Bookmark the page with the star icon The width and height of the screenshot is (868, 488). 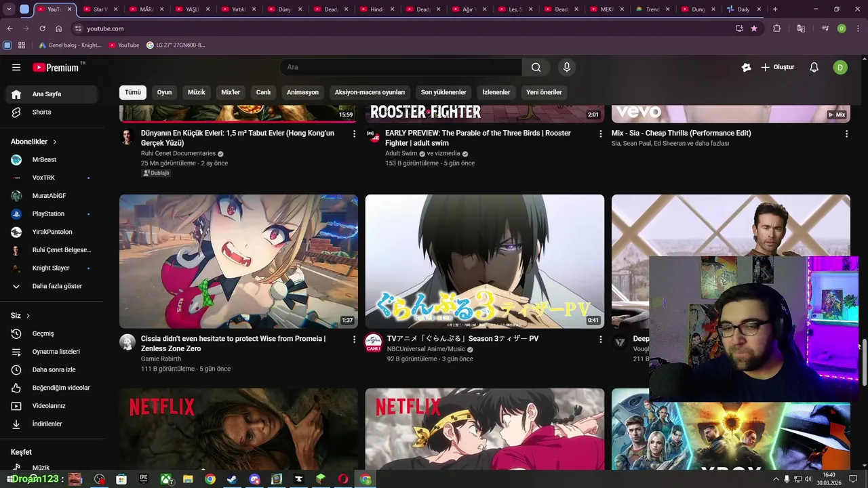pyautogui.click(x=754, y=28)
